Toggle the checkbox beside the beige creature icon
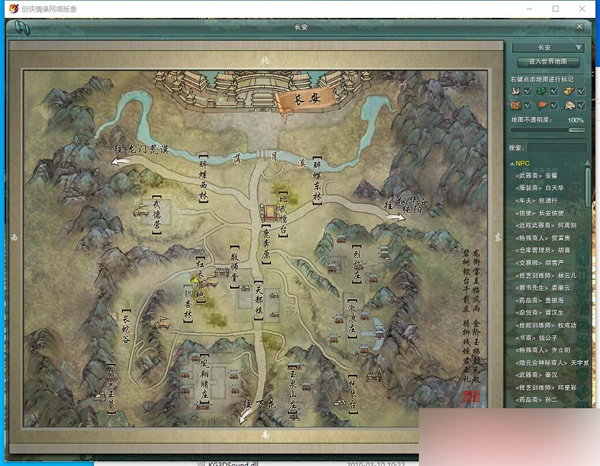 point(582,105)
